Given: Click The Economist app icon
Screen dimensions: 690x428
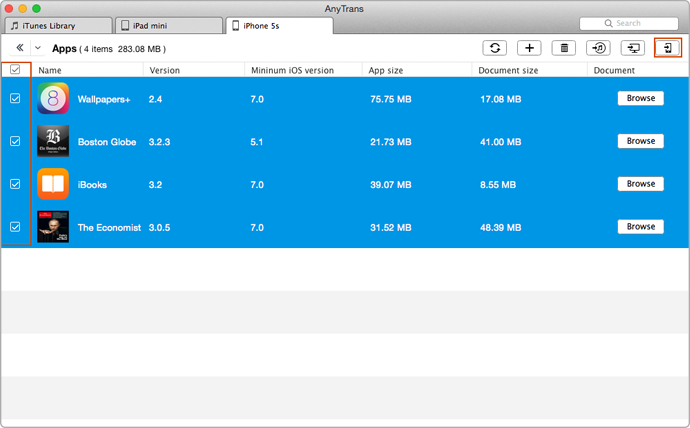Looking at the screenshot, I should point(53,227).
